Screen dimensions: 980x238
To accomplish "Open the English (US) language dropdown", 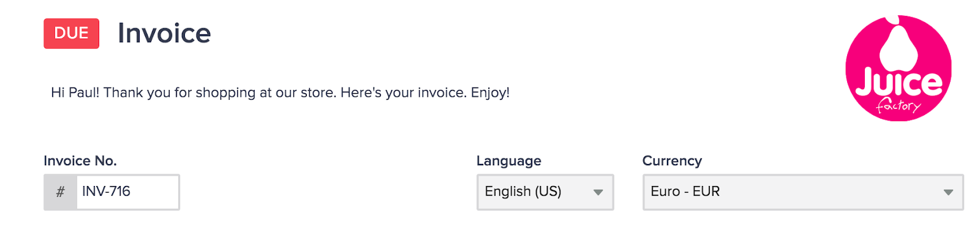I will 545,192.
